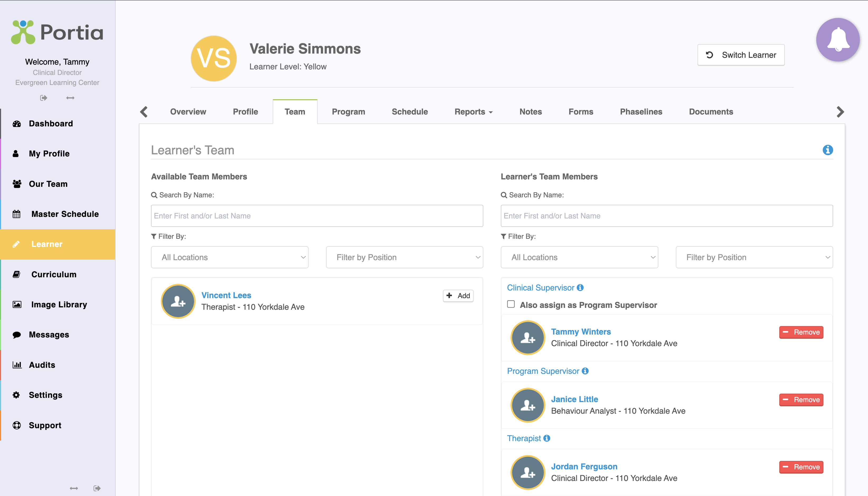868x496 pixels.
Task: Click sidebar collapse arrows icon below welcome text
Action: [70, 98]
